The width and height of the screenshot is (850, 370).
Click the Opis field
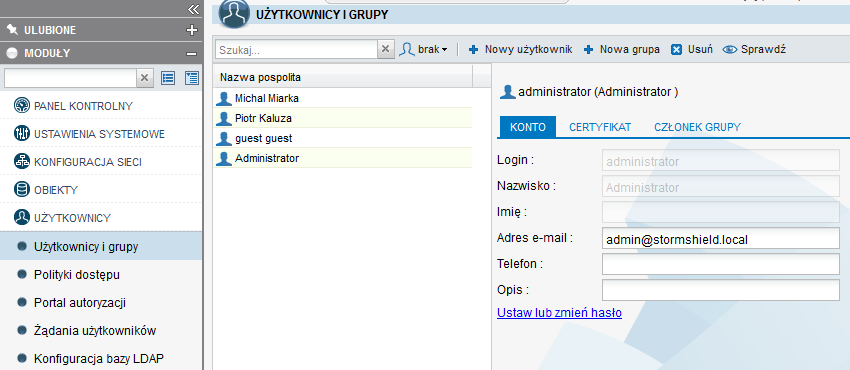click(720, 290)
